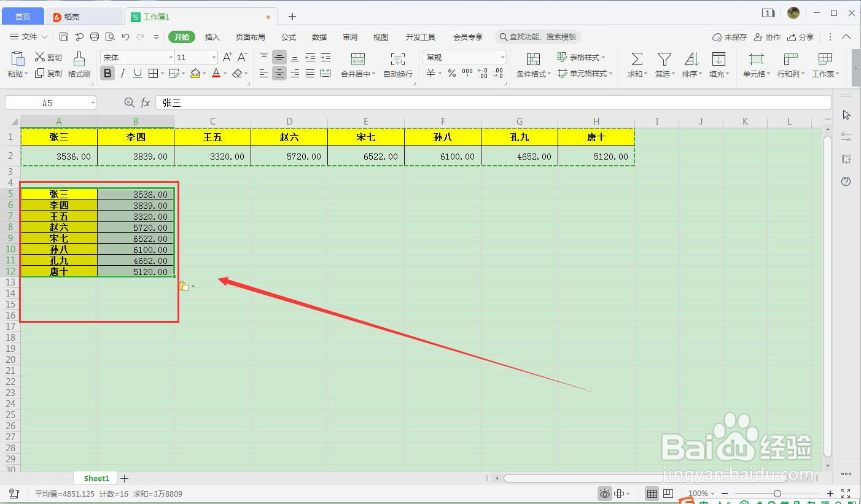Cut selection with 剪切
The width and height of the screenshot is (861, 504).
click(x=49, y=57)
